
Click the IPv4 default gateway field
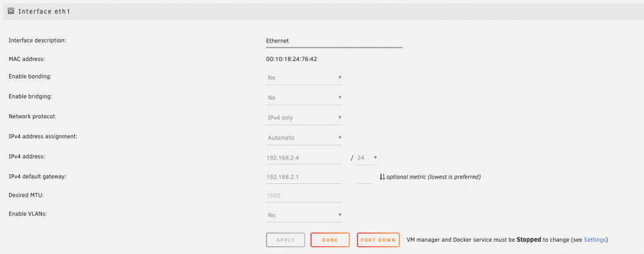point(303,177)
